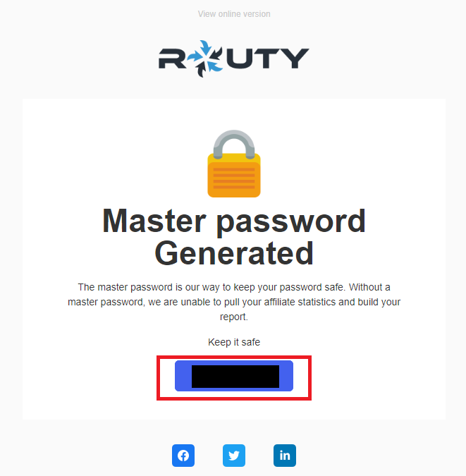Click the letter R of Routy logo

click(172, 59)
